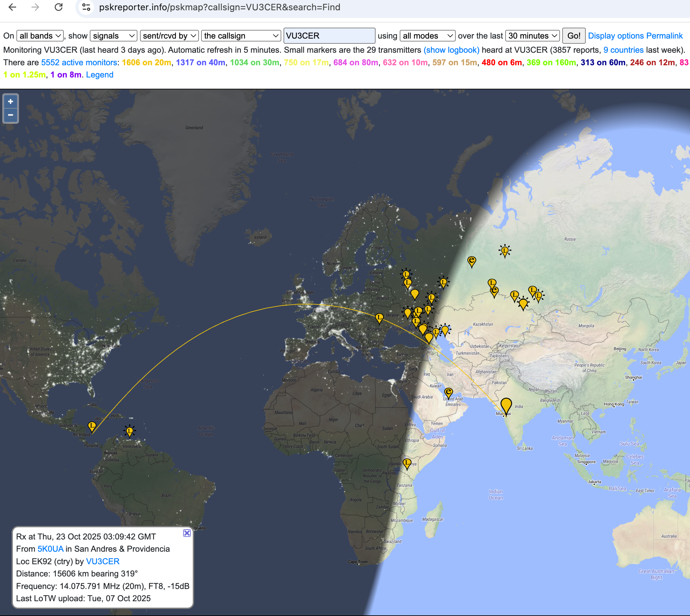
Task: Open the all modes dropdown
Action: [x=427, y=36]
